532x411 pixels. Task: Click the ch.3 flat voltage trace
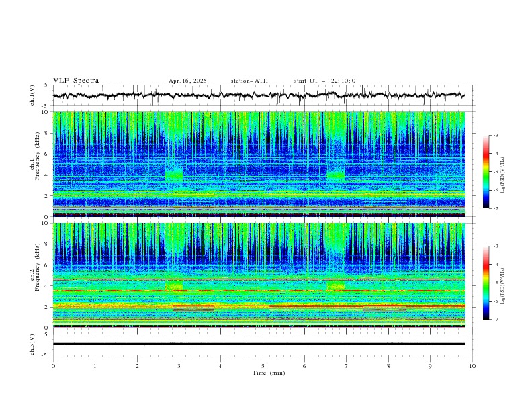coord(259,344)
